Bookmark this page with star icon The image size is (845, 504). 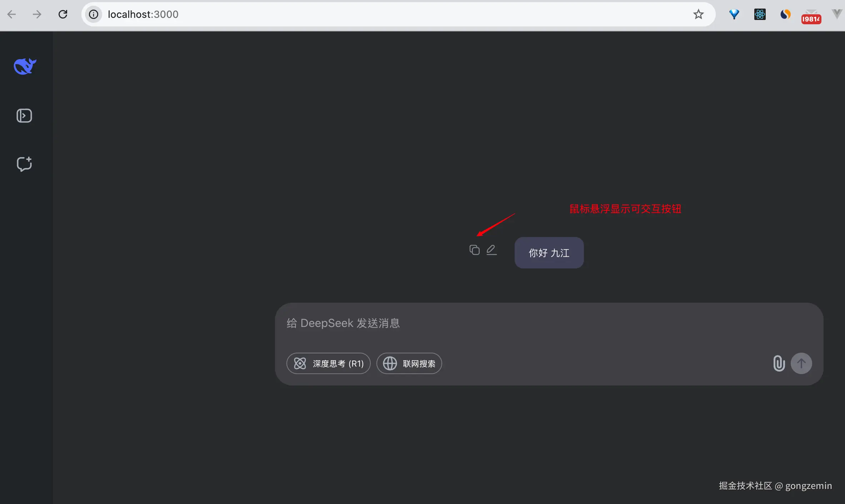click(698, 14)
